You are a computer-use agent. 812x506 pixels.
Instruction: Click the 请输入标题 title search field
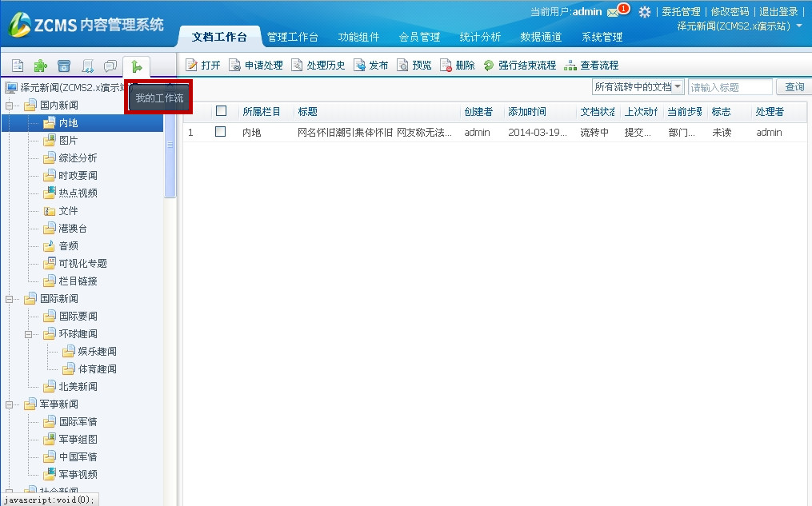(x=730, y=87)
